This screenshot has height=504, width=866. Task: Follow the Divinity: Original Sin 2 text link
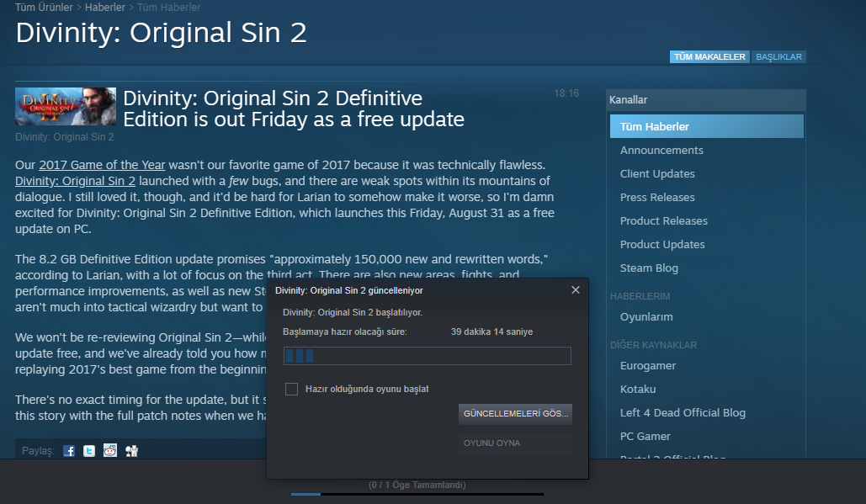click(75, 181)
